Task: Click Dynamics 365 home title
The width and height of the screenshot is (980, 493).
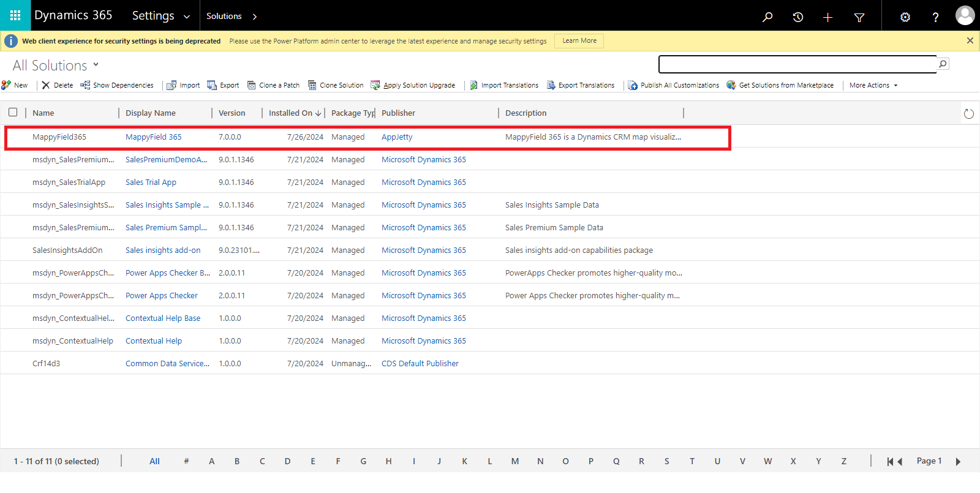Action: (x=73, y=15)
